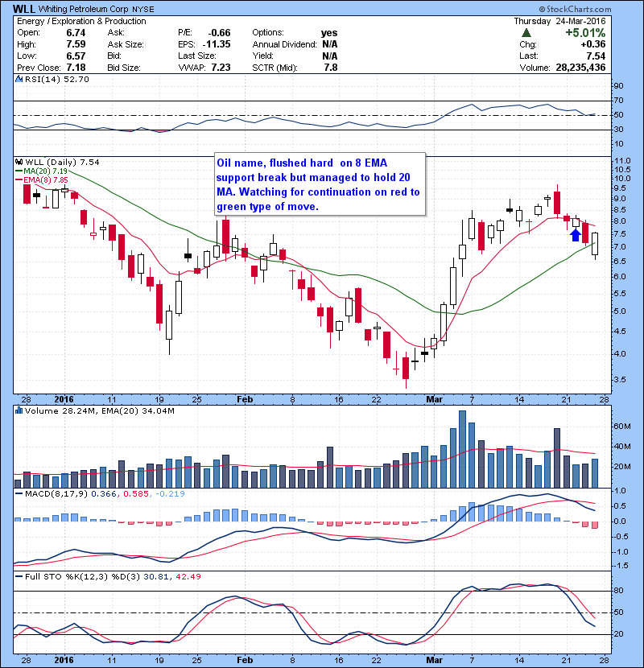Click the -1.5 MACD axis label
The width and height of the screenshot is (644, 668).
tap(621, 565)
